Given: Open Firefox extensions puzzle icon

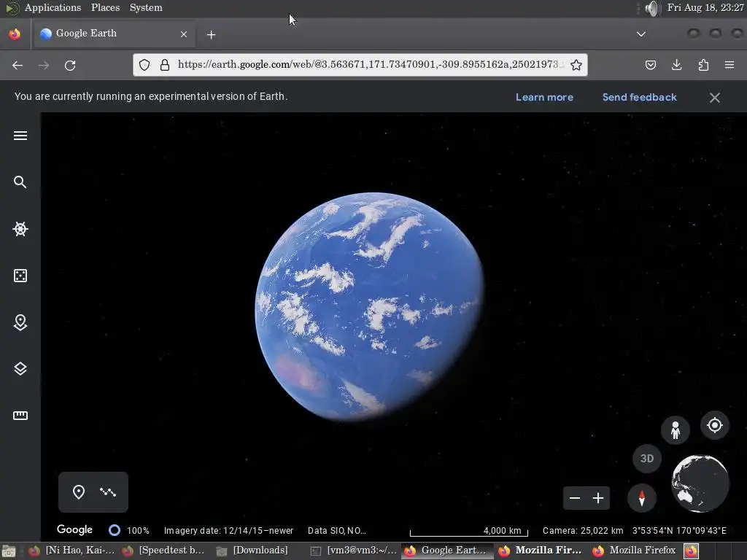Looking at the screenshot, I should coord(703,65).
